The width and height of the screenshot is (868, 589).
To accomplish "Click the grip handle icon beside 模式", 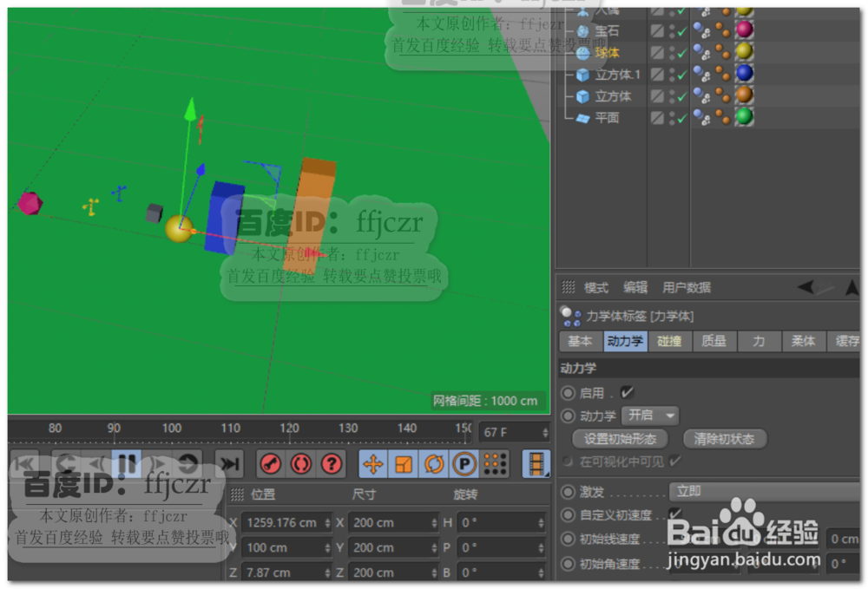I will [x=569, y=286].
